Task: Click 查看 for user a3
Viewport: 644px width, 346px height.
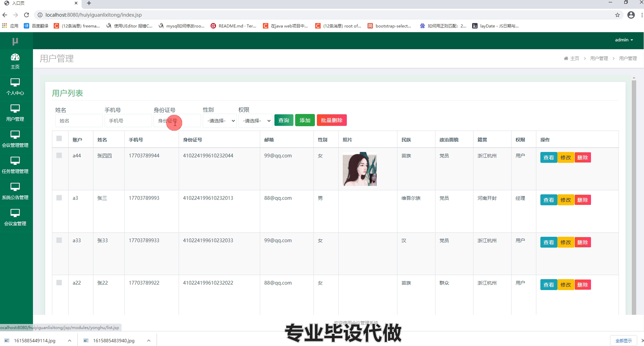Action: (x=549, y=200)
